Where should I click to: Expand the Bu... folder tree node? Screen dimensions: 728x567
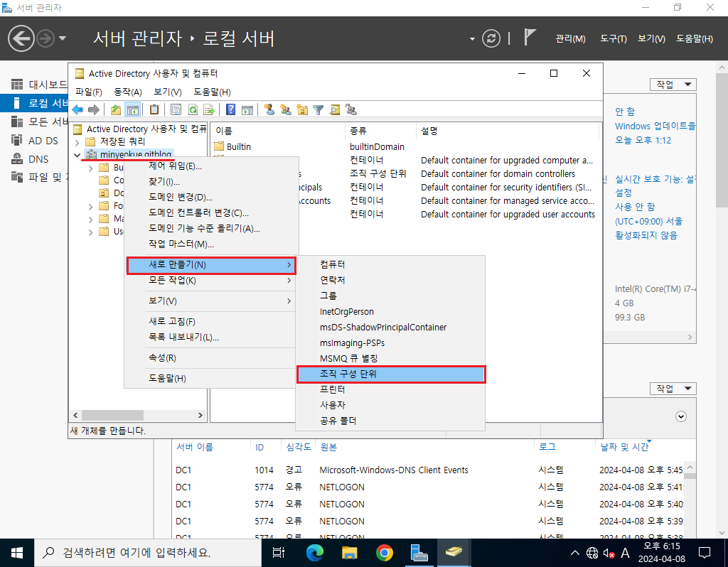[90, 168]
